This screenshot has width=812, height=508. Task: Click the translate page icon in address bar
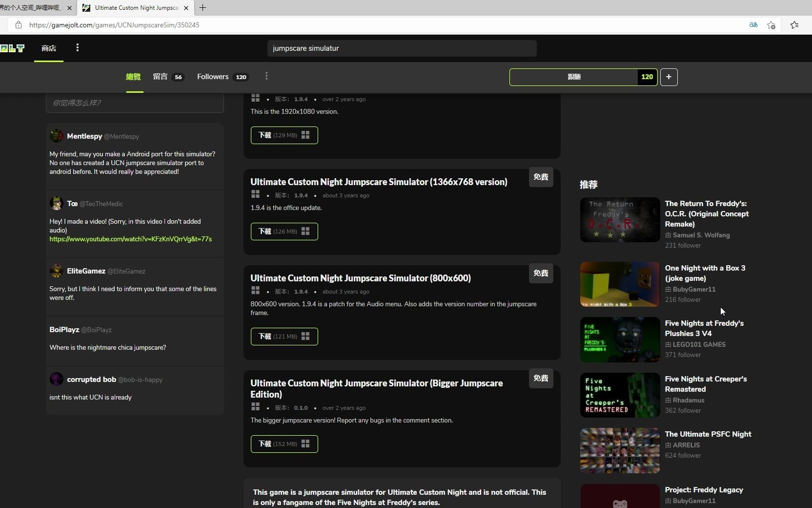tap(753, 25)
